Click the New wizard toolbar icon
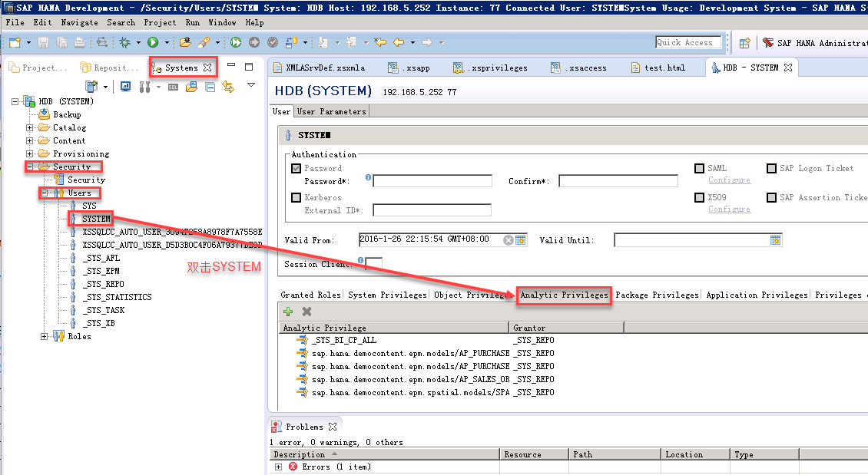868x475 pixels. tap(15, 42)
